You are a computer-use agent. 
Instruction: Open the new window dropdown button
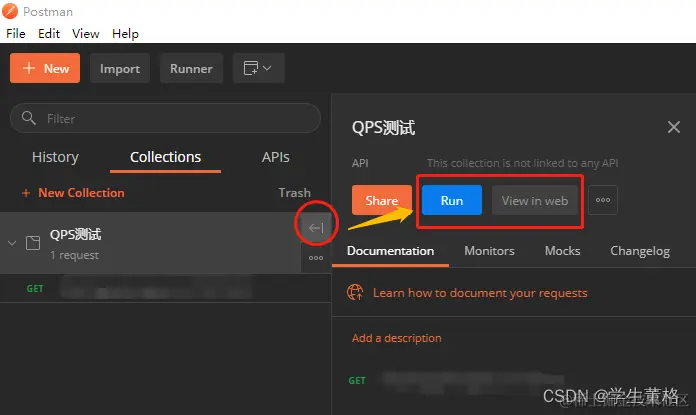pos(258,68)
